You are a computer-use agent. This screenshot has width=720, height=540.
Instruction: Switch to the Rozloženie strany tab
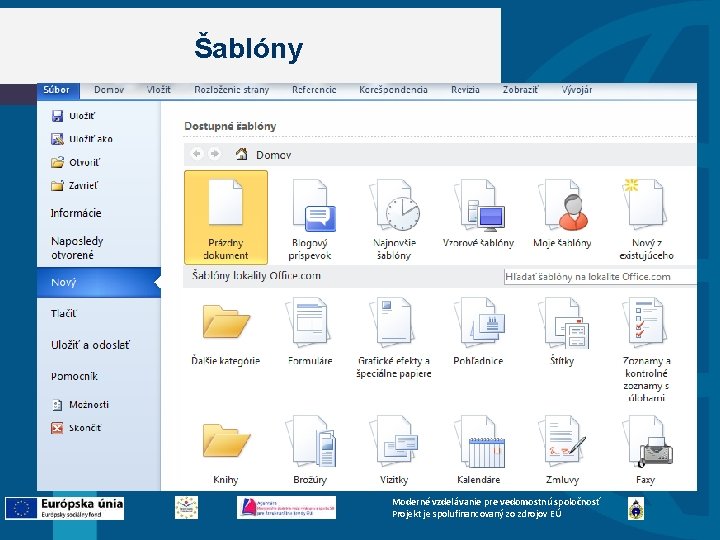[x=231, y=90]
